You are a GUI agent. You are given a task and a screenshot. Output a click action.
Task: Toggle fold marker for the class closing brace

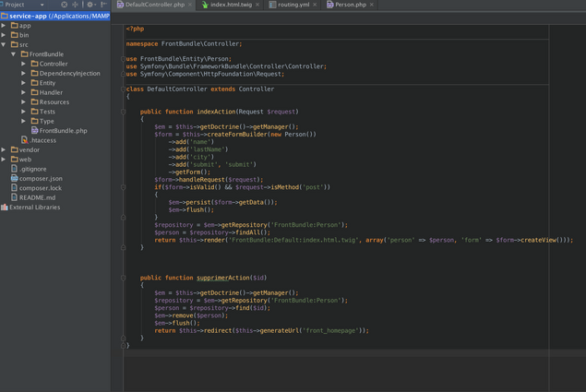point(124,346)
